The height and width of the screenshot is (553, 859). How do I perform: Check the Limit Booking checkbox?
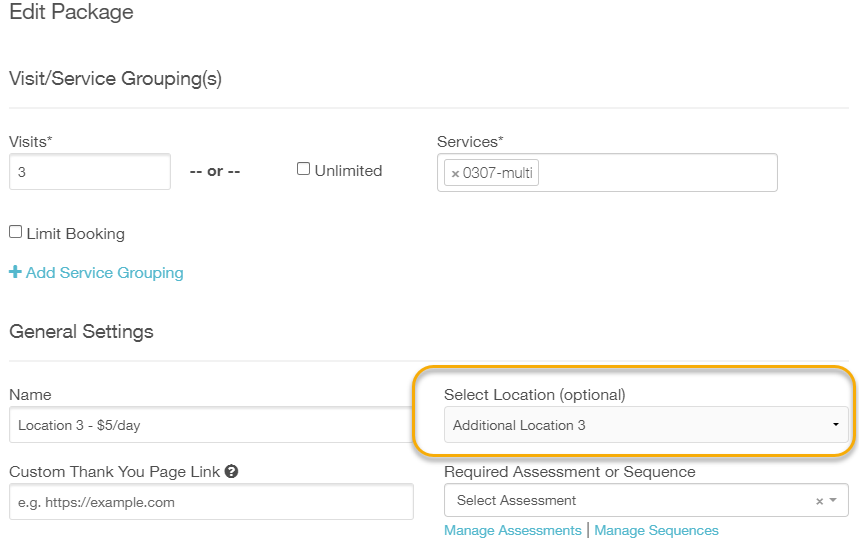[x=15, y=232]
